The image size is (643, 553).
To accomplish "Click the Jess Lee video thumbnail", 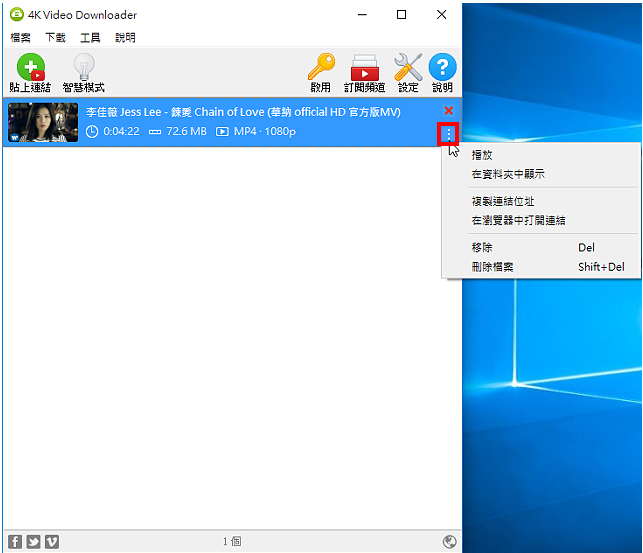I will [43, 123].
